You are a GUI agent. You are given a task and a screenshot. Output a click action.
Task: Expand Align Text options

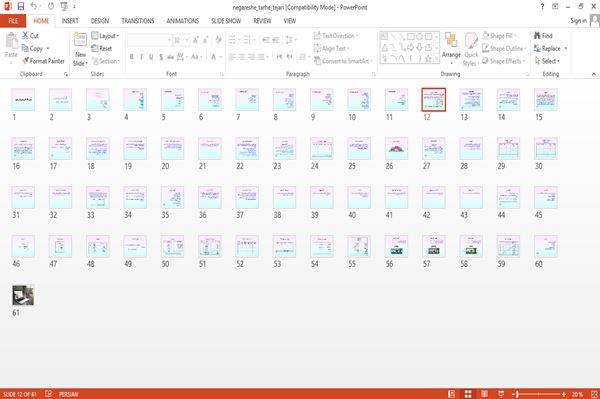[x=331, y=48]
